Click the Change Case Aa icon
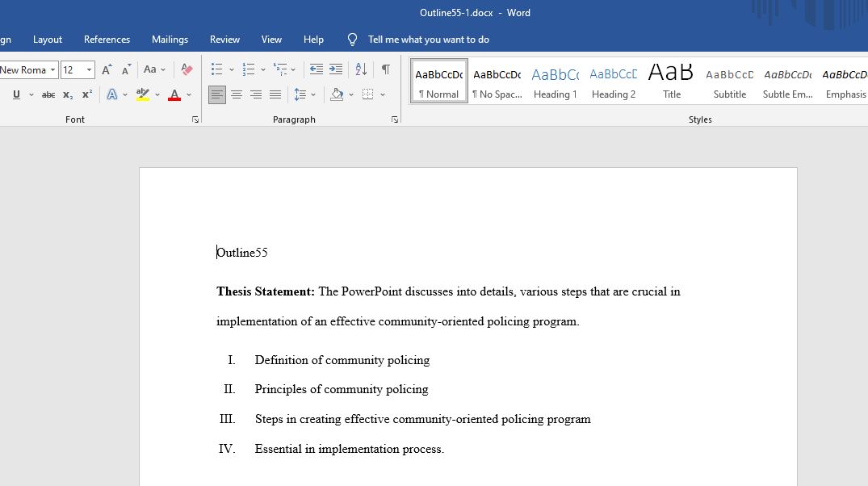This screenshot has width=868, height=486. [150, 69]
